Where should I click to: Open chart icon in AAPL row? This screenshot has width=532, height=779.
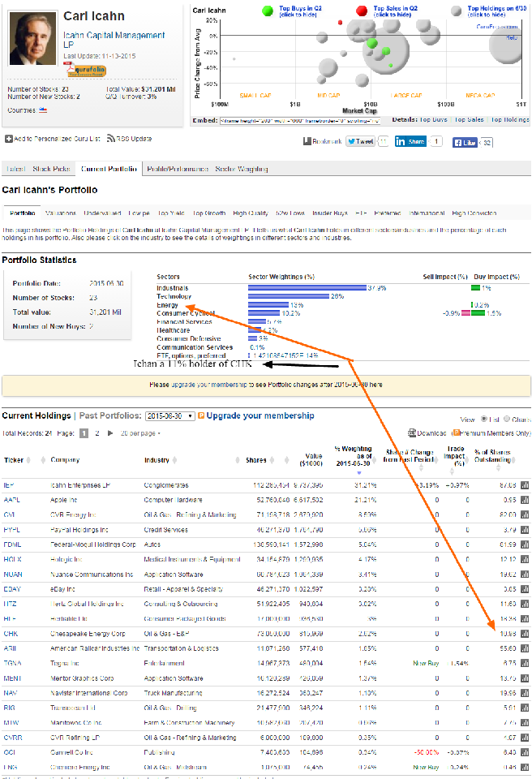524,500
